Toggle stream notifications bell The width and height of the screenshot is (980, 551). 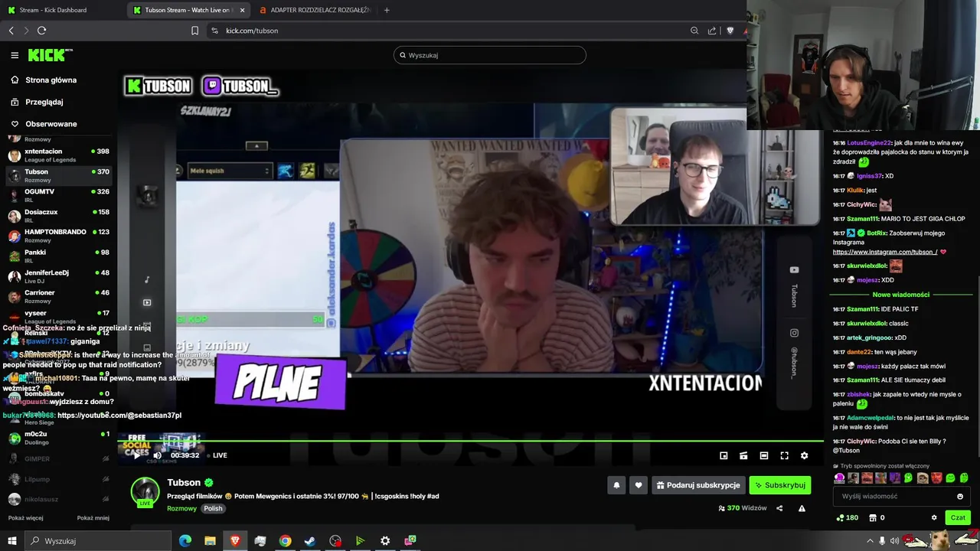pos(616,485)
